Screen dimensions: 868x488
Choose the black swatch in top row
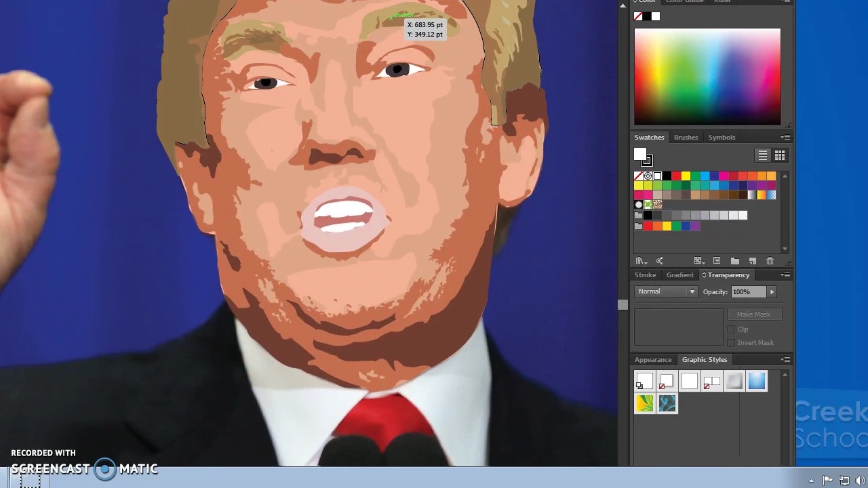coord(667,176)
